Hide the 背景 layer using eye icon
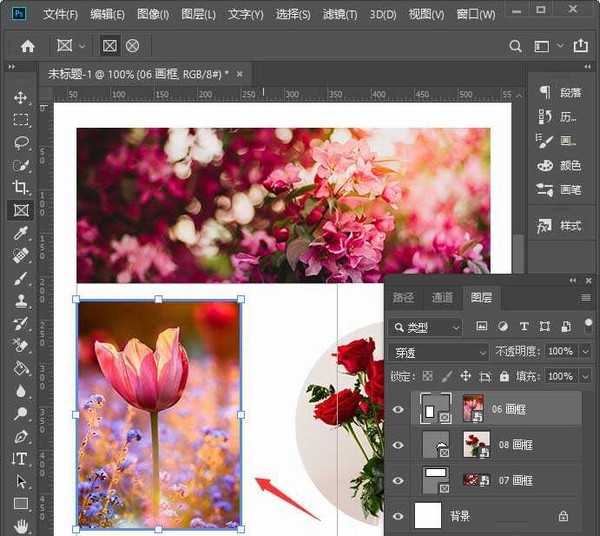This screenshot has width=600, height=536. 400,516
